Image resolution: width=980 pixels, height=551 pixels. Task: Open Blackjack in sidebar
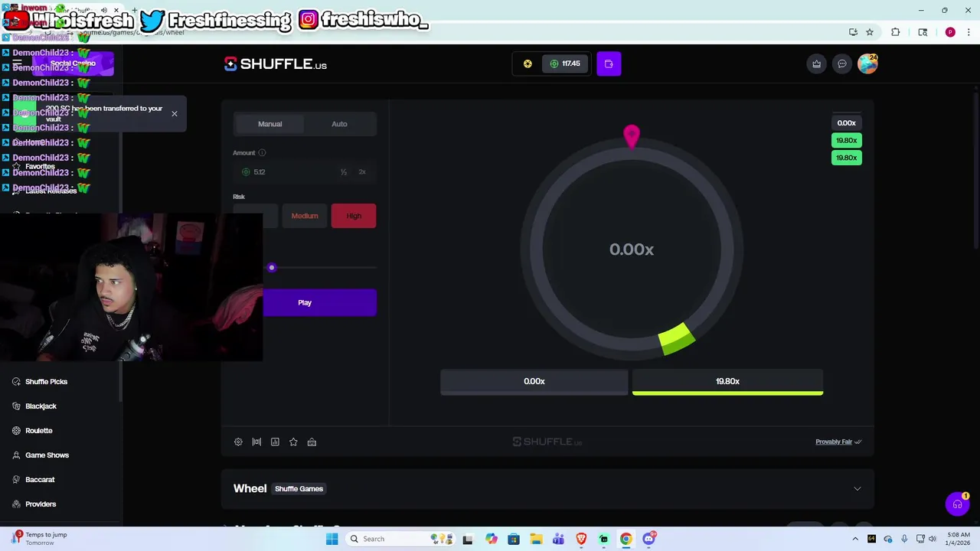click(x=41, y=406)
